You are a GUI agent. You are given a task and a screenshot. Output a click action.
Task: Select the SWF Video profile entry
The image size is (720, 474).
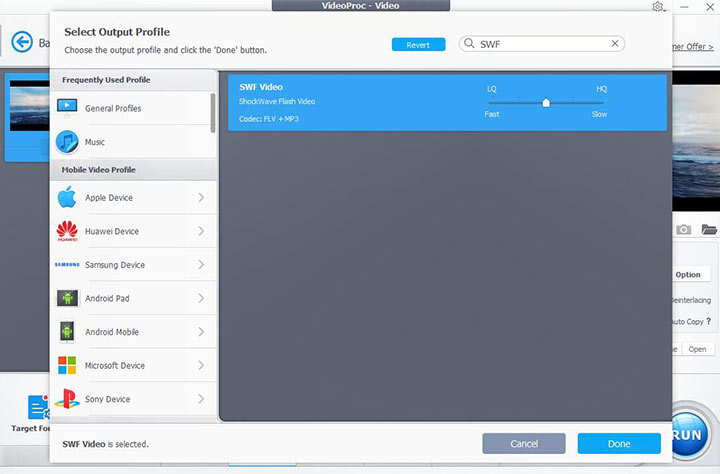[447, 102]
